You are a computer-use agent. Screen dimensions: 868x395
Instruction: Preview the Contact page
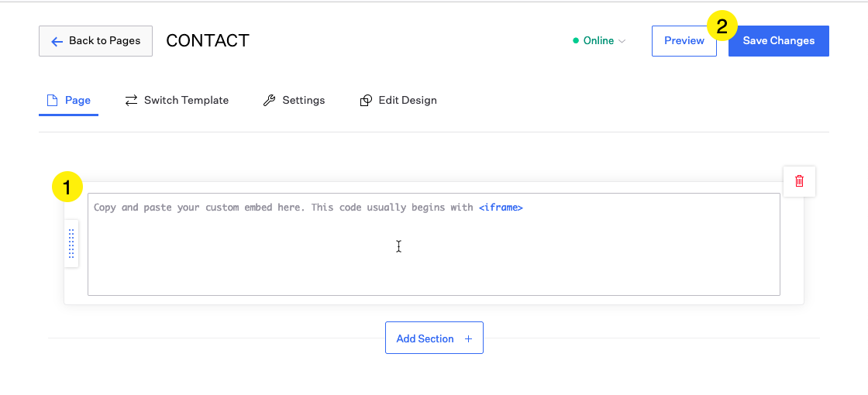[684, 41]
